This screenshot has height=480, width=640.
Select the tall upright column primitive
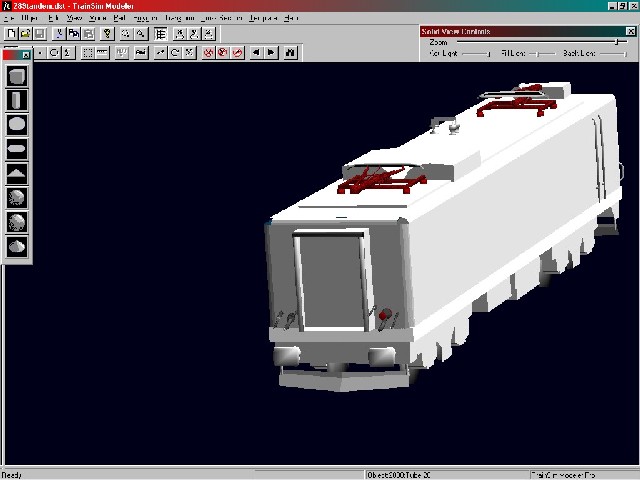click(x=17, y=100)
